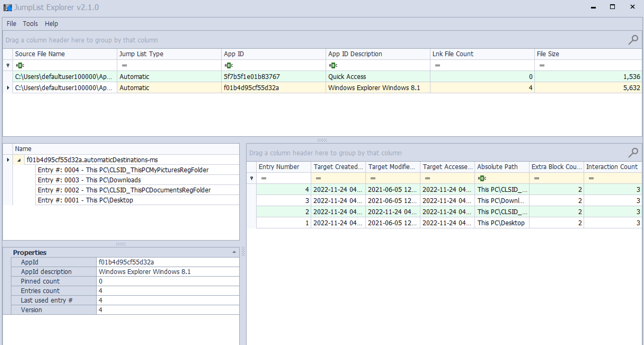
Task: Select Entry 0003 This PC\Downloads tree item
Action: click(89, 180)
